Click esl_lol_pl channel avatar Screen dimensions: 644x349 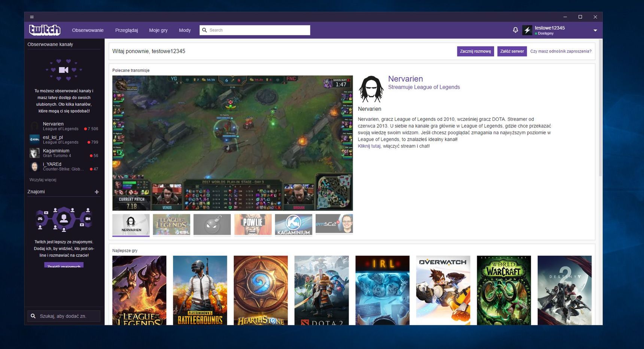(34, 139)
